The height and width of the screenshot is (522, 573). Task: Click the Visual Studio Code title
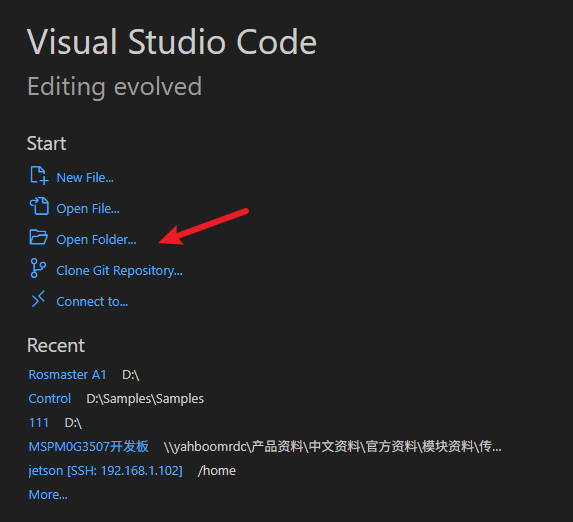point(172,42)
